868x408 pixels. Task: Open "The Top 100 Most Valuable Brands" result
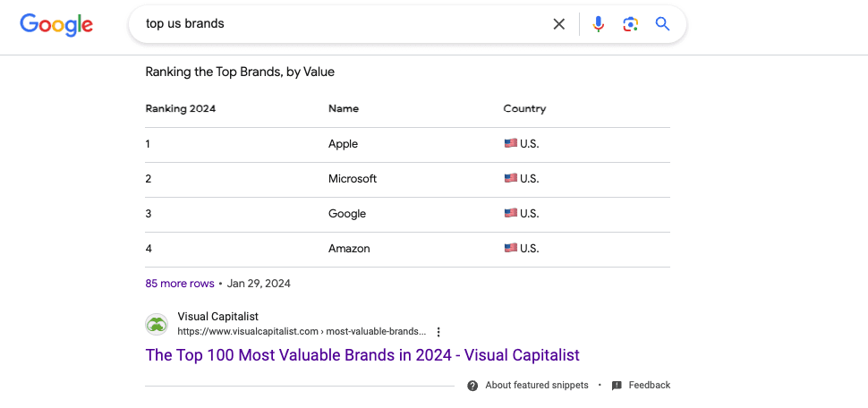point(362,355)
